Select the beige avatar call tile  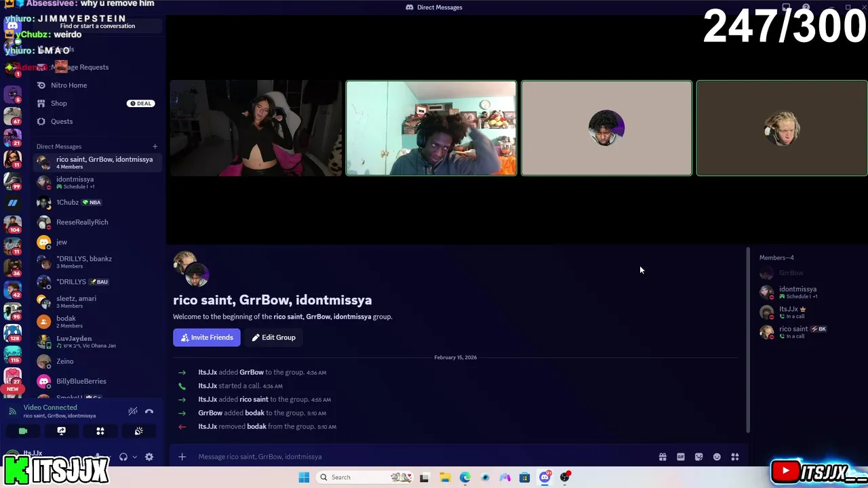[x=606, y=128]
